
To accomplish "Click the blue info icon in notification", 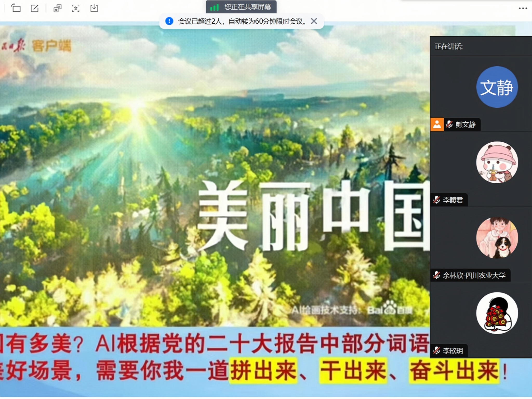I will click(169, 21).
